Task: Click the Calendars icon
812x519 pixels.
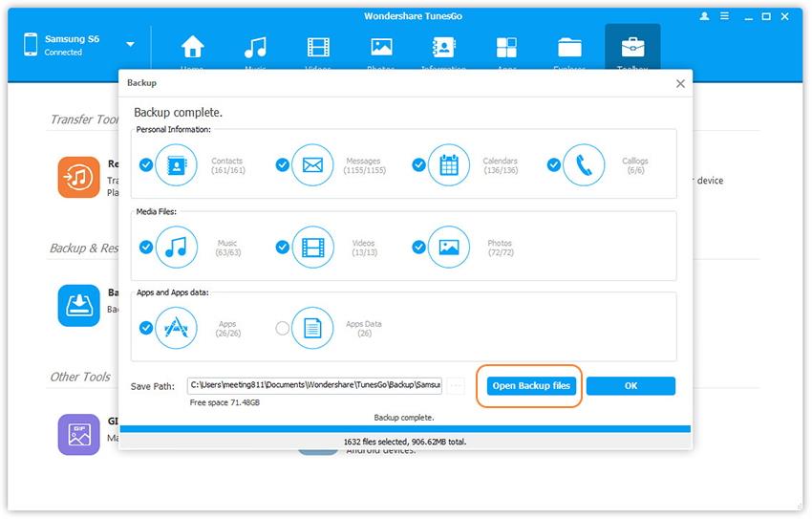Action: point(449,165)
